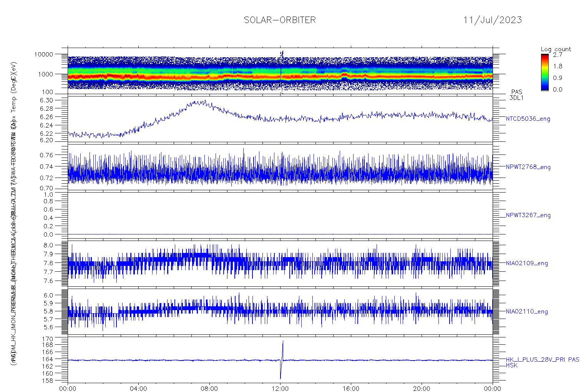This screenshot has width=581, height=392.
Task: Click the NPWT3267_eng series label
Action: tap(528, 215)
